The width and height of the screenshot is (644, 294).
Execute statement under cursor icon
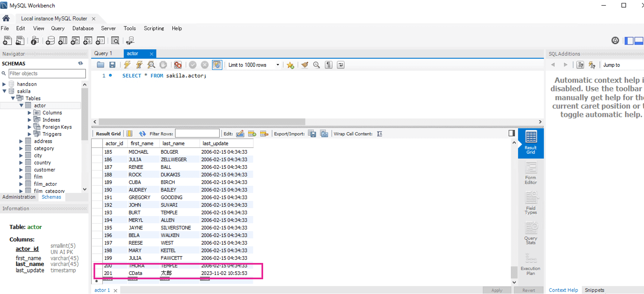click(139, 65)
